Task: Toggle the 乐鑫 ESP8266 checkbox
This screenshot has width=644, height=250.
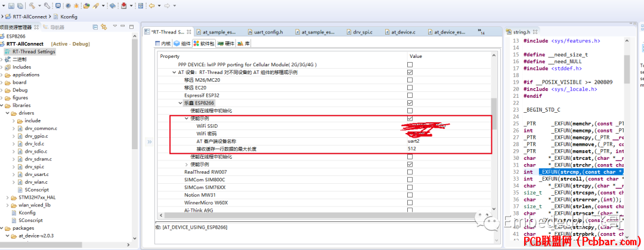Action: 410,103
